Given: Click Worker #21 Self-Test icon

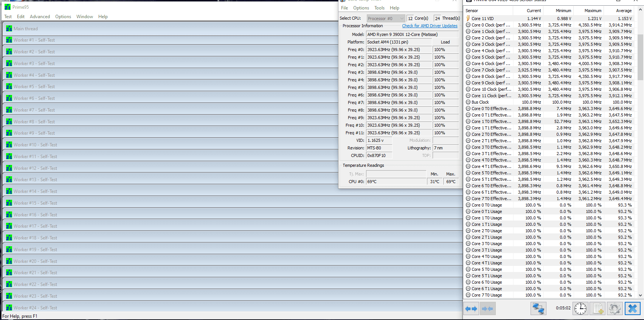Looking at the screenshot, I should pyautogui.click(x=9, y=272).
